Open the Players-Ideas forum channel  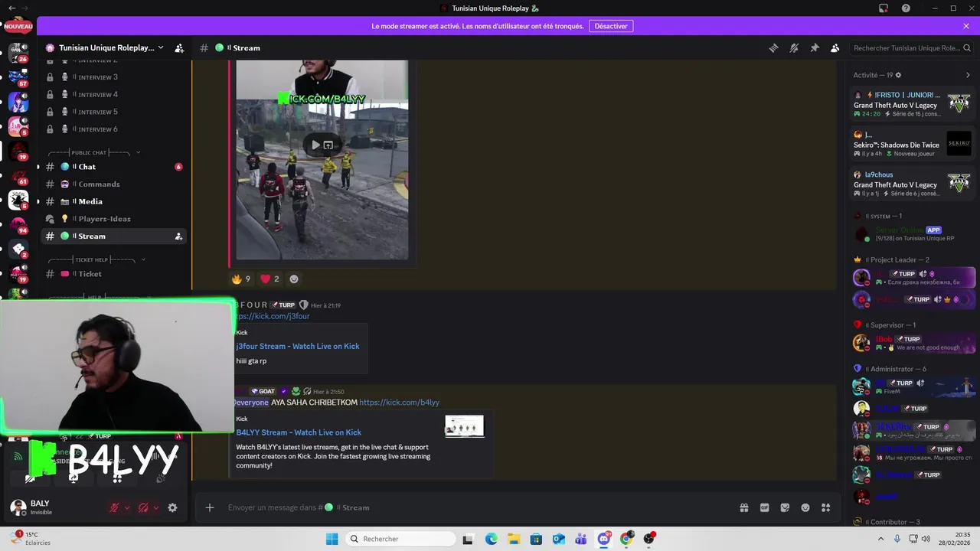[x=113, y=219]
